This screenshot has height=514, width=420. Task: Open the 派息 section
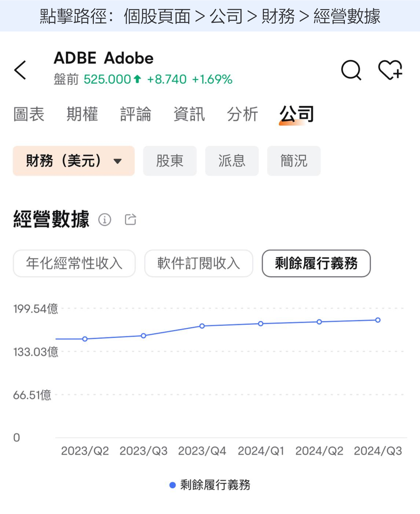[x=232, y=161]
